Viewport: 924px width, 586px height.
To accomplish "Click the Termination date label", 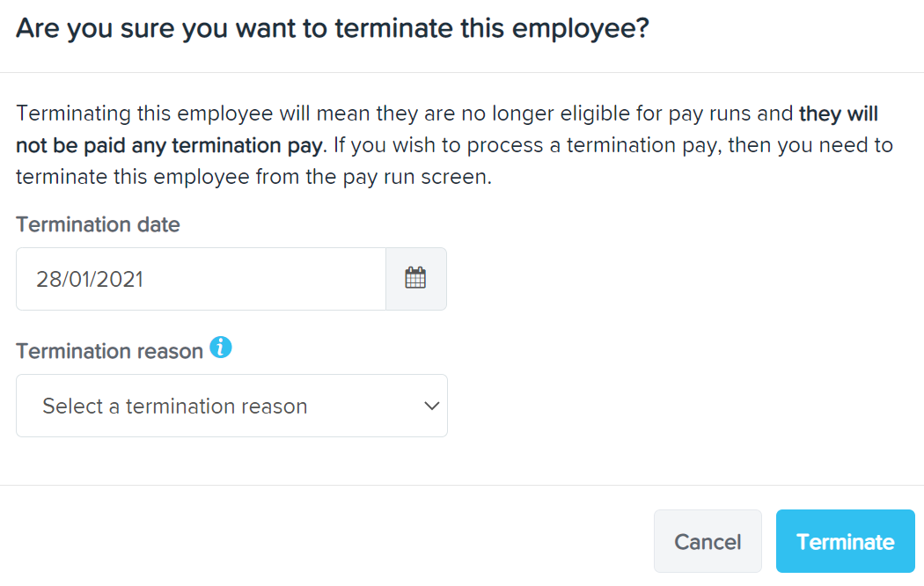I will [98, 224].
